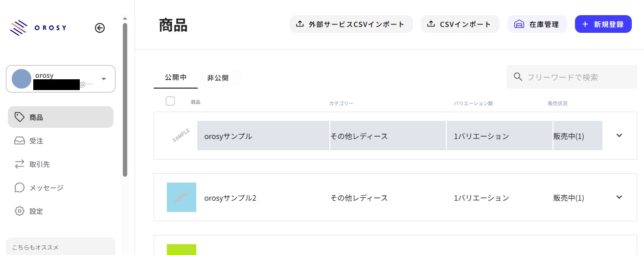Click the sidebar vertical scrollbar
The image size is (644, 255).
(125, 98)
